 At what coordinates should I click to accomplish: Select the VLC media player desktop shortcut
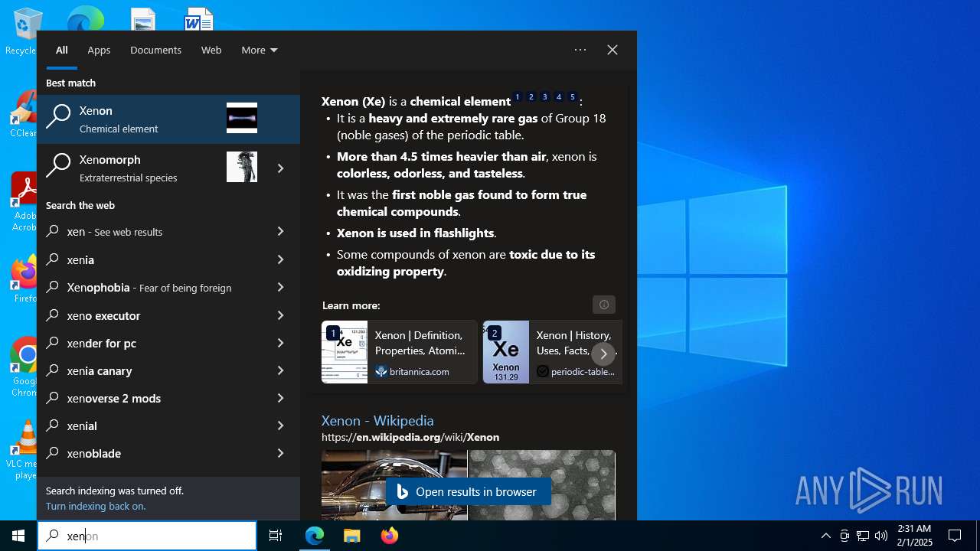(x=23, y=450)
